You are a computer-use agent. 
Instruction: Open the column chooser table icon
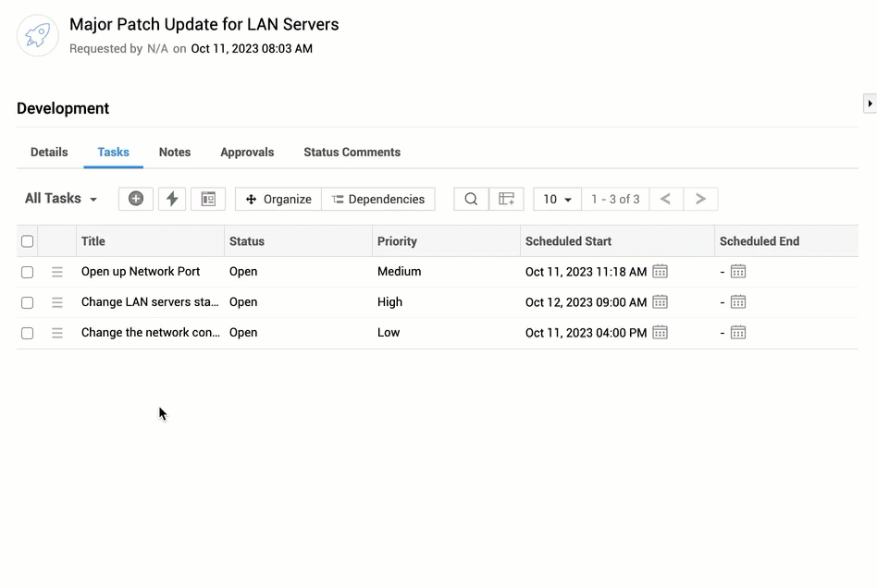point(506,199)
